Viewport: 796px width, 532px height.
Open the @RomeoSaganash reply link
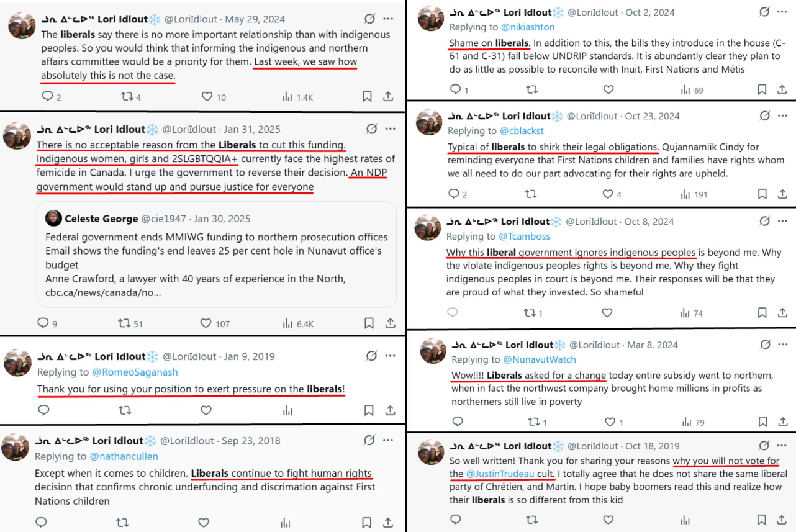(135, 372)
